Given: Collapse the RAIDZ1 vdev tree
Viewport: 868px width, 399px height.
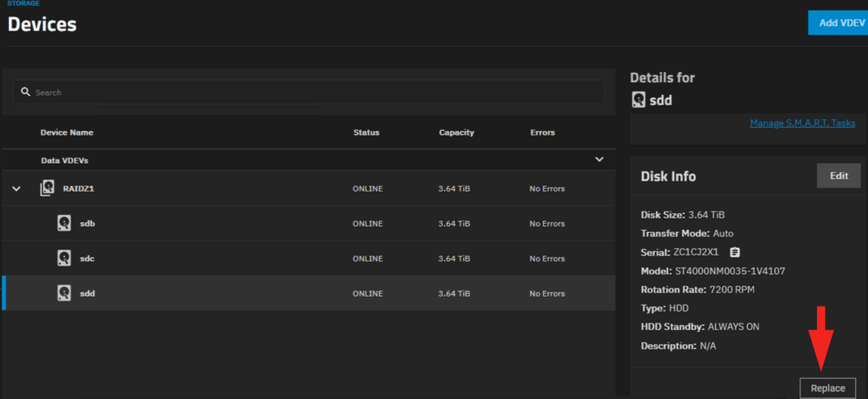Looking at the screenshot, I should pyautogui.click(x=17, y=189).
